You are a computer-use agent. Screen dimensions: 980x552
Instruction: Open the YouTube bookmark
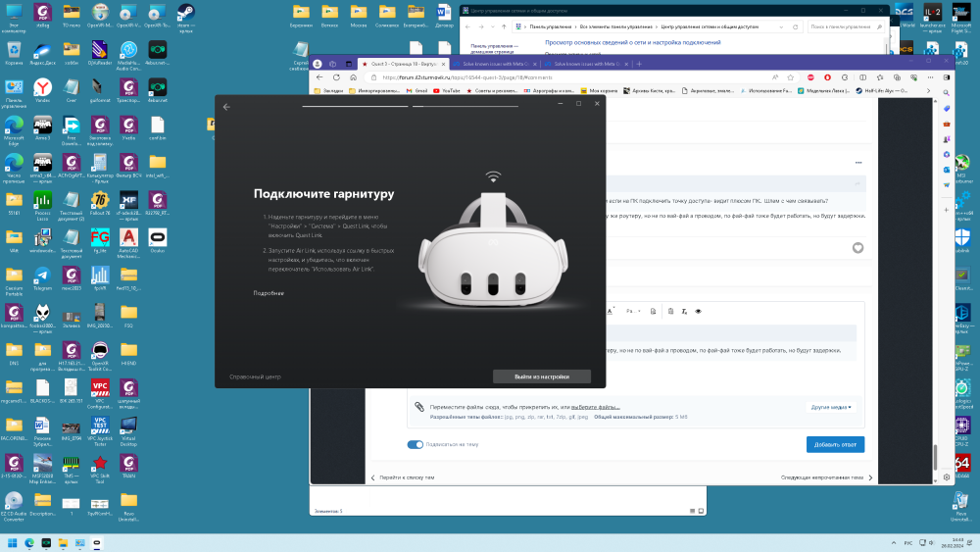point(446,90)
